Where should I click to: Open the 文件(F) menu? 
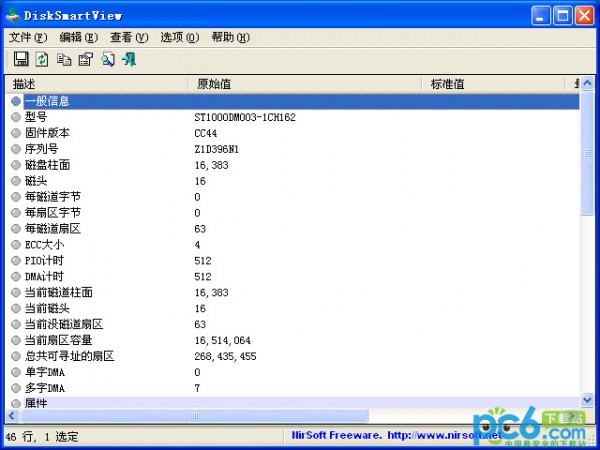(28, 38)
